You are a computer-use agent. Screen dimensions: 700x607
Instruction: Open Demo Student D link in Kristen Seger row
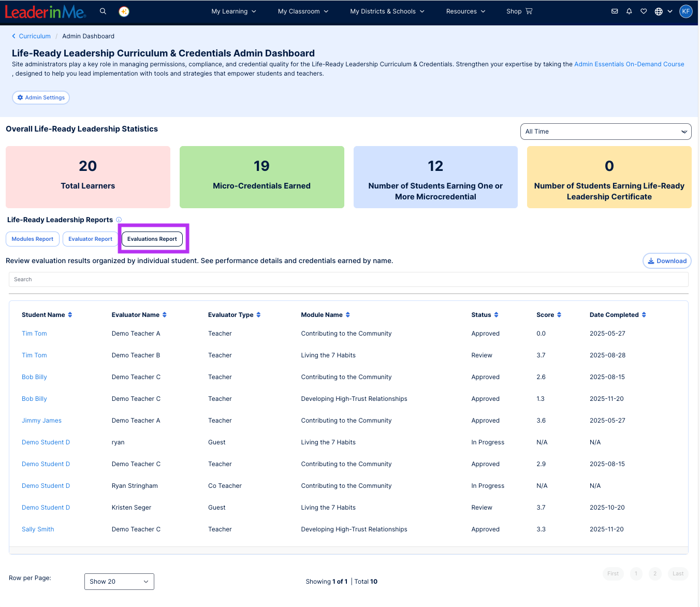pos(46,508)
